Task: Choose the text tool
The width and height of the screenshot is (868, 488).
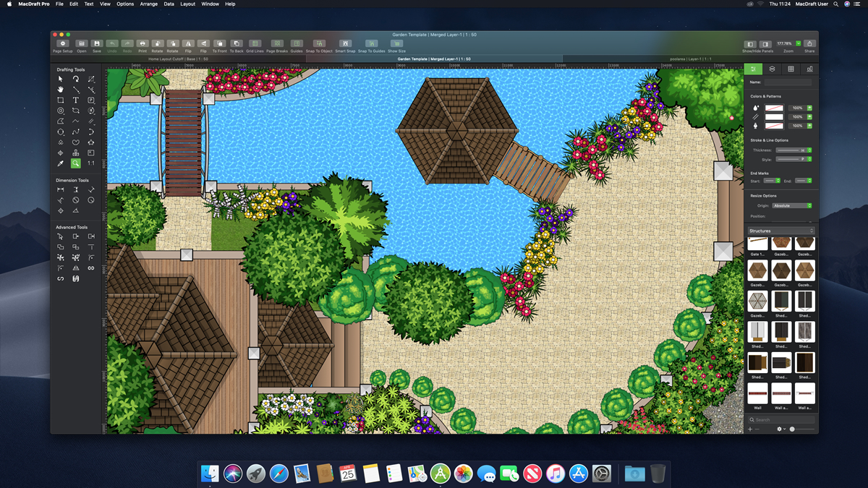Action: [76, 100]
